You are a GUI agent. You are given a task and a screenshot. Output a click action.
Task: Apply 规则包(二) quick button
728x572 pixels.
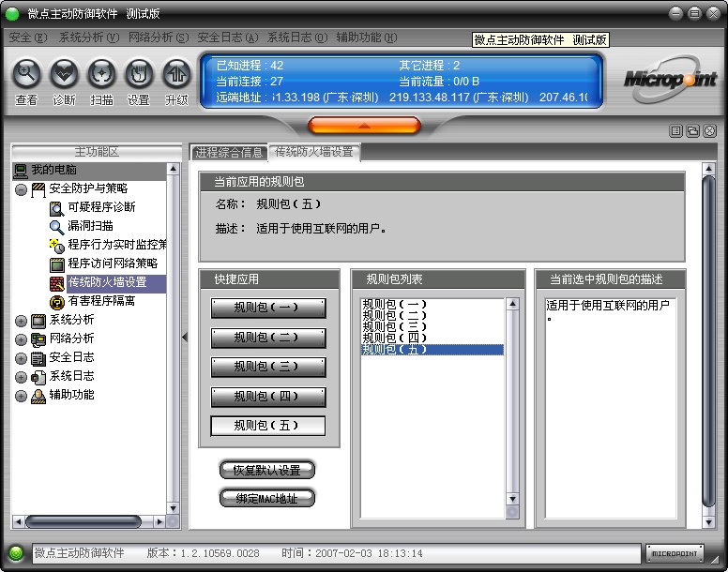pyautogui.click(x=268, y=338)
